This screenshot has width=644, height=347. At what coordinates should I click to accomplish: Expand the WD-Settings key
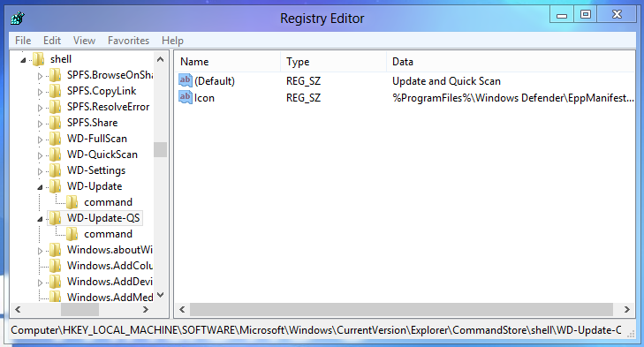[40, 171]
